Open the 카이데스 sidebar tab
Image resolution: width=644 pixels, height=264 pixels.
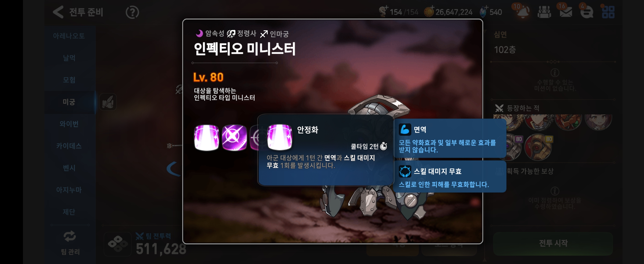click(69, 146)
